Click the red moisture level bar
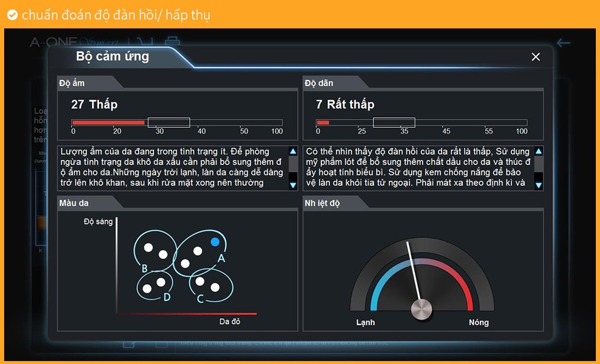This screenshot has height=364, width=600. point(108,123)
